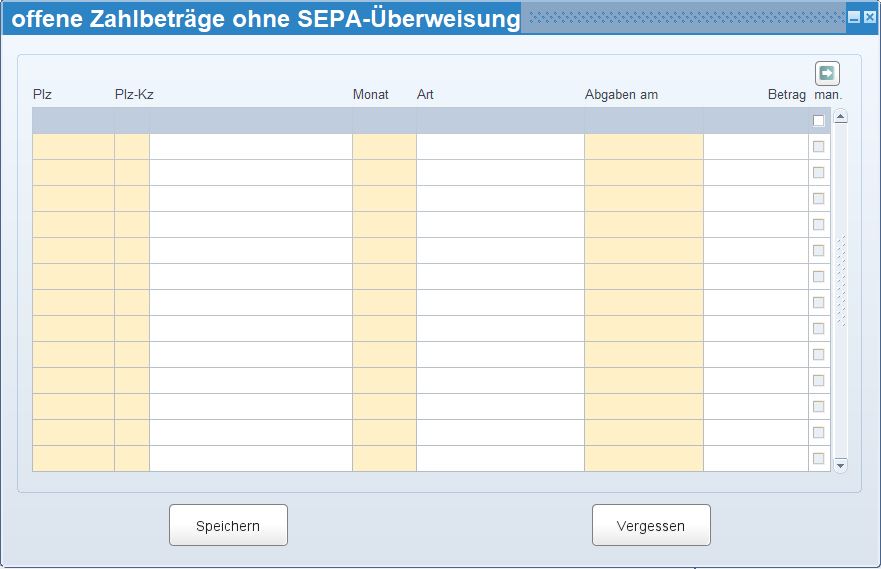Close the offene Zahlbeträge window
Screen dimensions: 881x569
tap(870, 18)
